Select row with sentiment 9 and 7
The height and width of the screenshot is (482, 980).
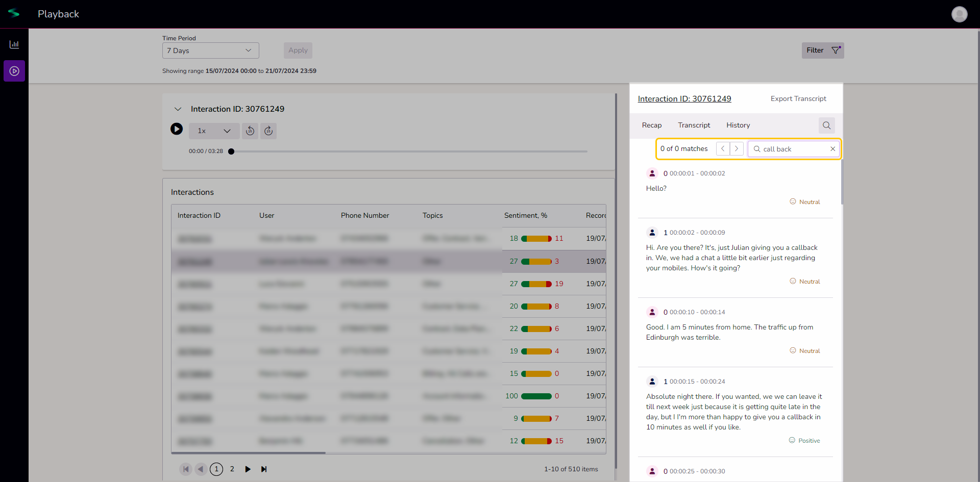click(388, 418)
